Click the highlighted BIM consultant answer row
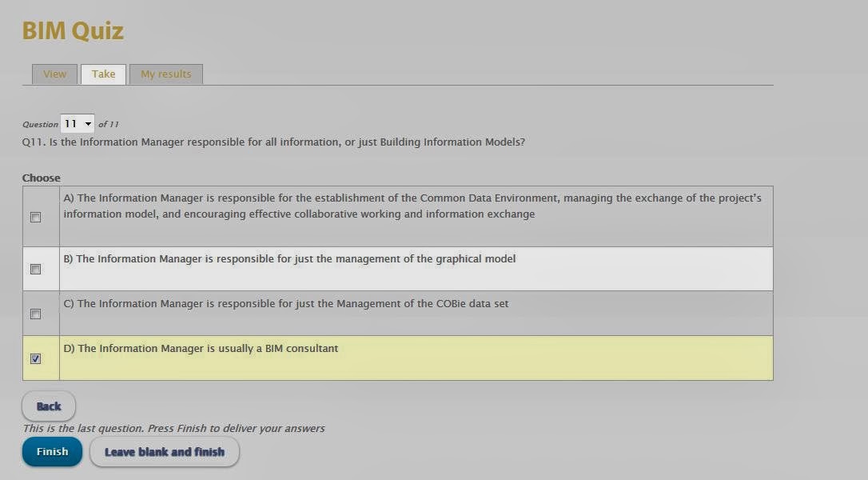Image resolution: width=868 pixels, height=480 pixels. [x=397, y=358]
